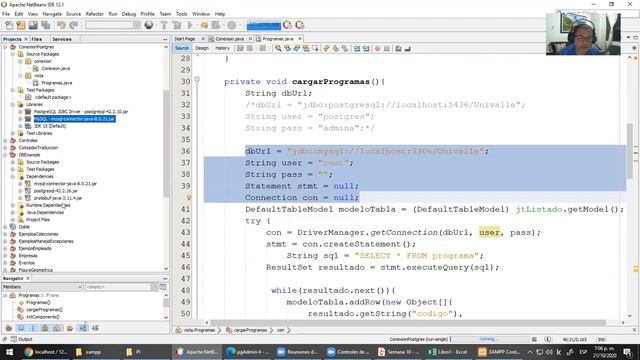Click the Windows Start button
This screenshot has width=640, height=360.
click(x=9, y=352)
